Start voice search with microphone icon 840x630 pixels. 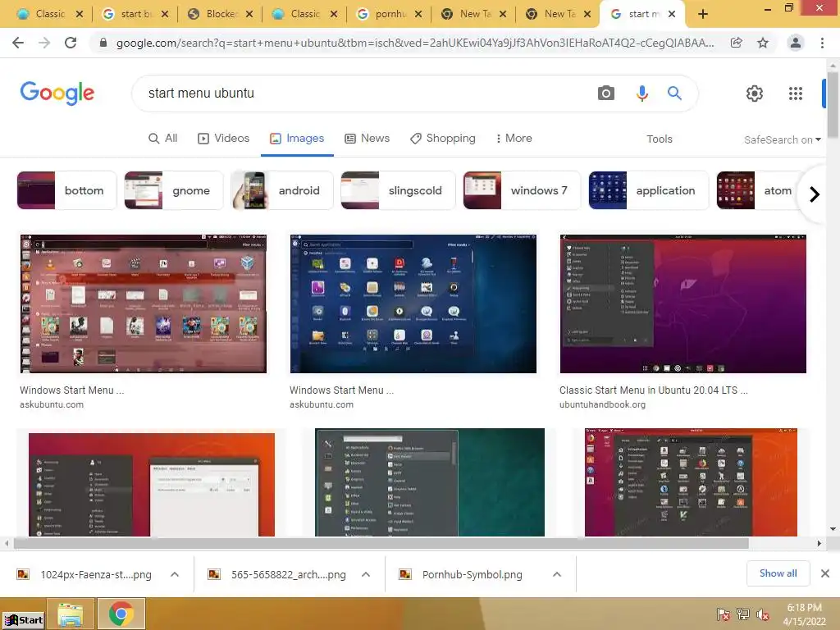641,94
